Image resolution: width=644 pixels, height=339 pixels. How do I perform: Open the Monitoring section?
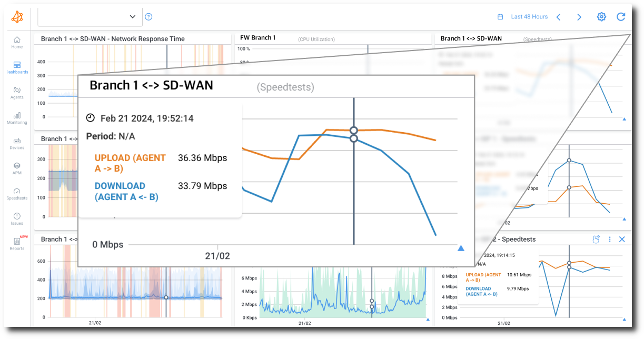(17, 117)
